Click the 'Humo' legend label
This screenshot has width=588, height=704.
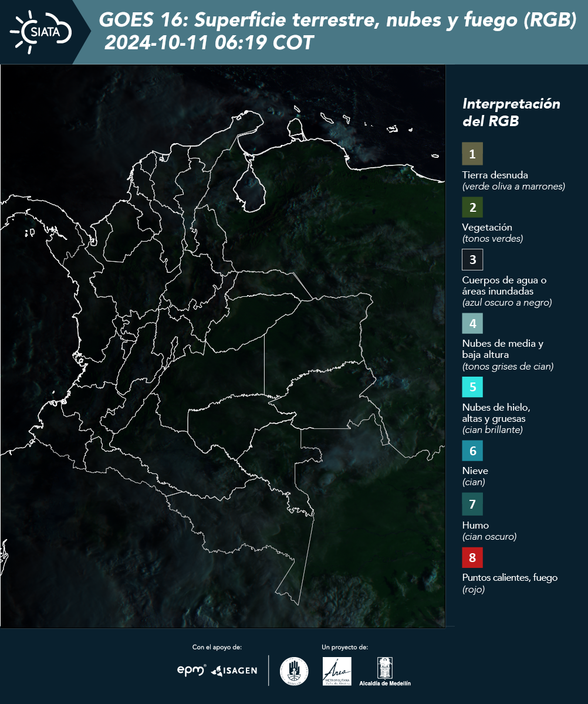pyautogui.click(x=475, y=525)
